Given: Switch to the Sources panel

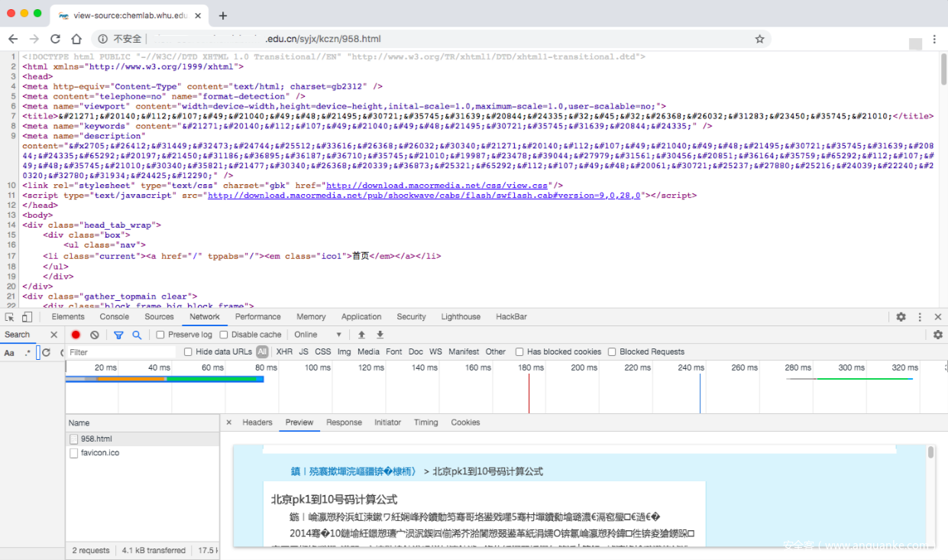Looking at the screenshot, I should (159, 317).
